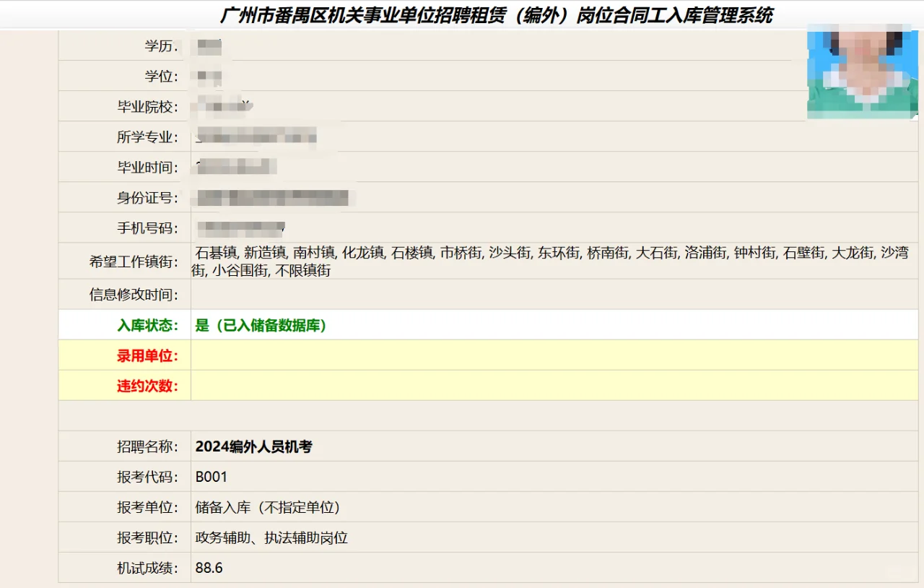Screen dimensions: 924x588
Task: Click the 身份证号 field value area
Action: 274,196
